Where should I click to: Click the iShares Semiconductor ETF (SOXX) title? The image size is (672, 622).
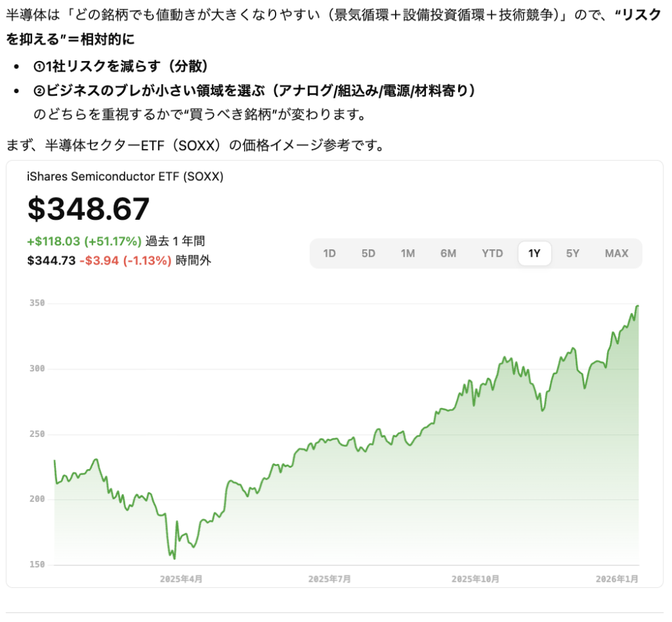click(125, 176)
